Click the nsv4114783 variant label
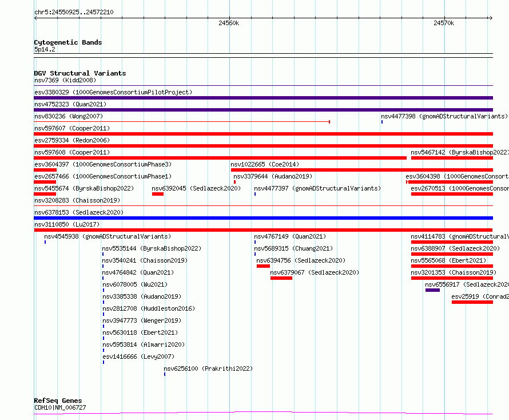 [x=460, y=236]
